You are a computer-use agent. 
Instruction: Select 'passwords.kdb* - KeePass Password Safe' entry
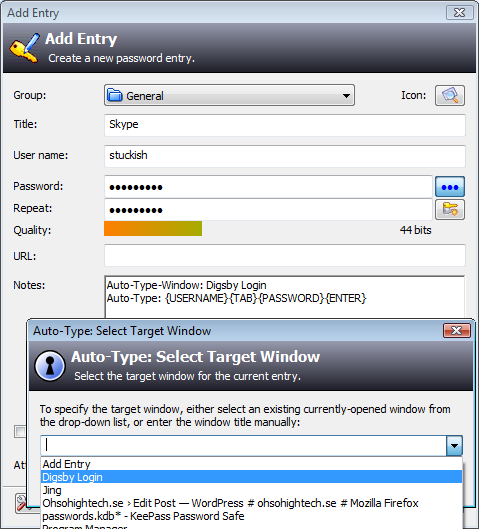(251, 516)
